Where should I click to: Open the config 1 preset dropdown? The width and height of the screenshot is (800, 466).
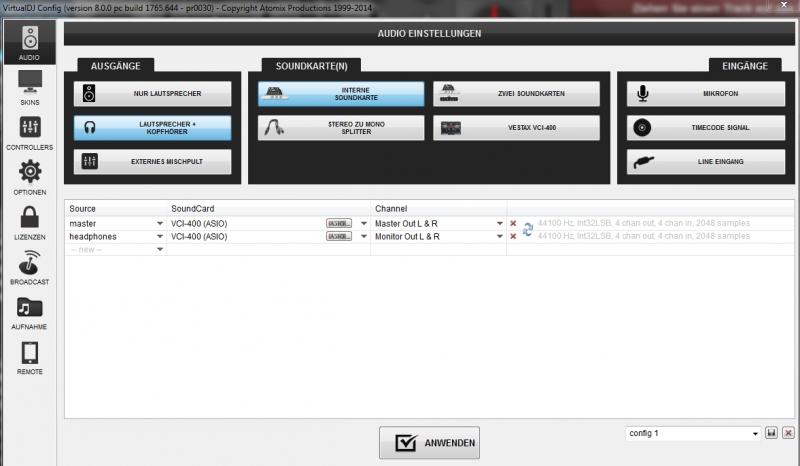[x=755, y=434]
